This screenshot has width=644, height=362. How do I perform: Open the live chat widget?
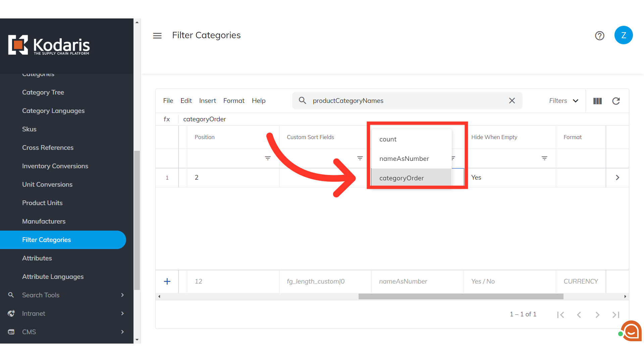point(631,331)
